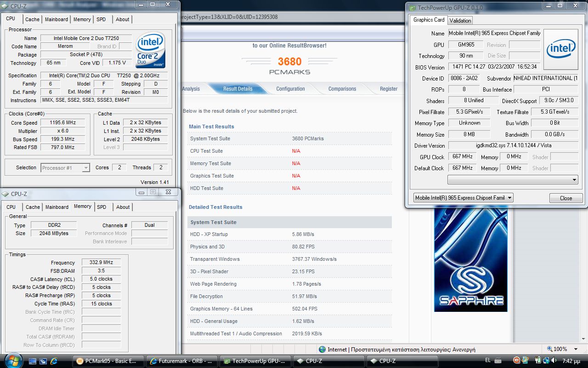Click Switch between windows quick launch icon

pyautogui.click(x=42, y=361)
